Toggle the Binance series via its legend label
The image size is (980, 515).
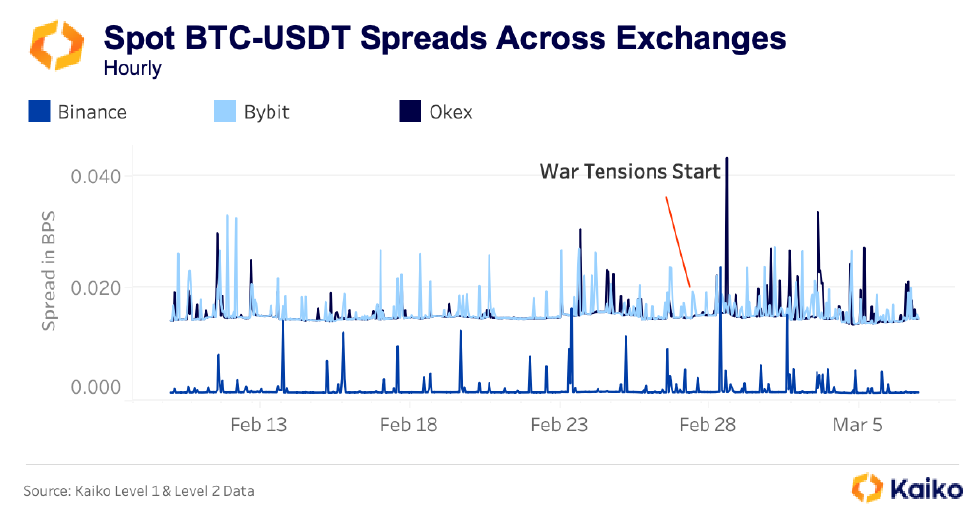coord(92,112)
